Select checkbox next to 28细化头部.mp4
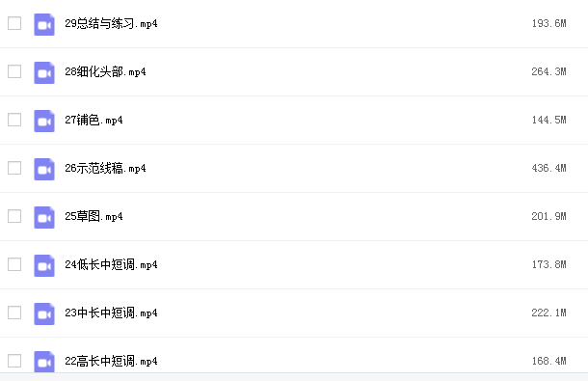 pos(14,71)
